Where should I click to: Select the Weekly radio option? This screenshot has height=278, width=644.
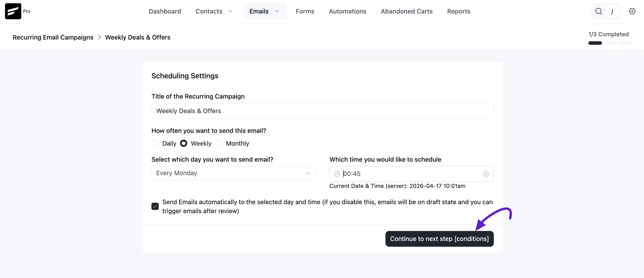tap(183, 143)
